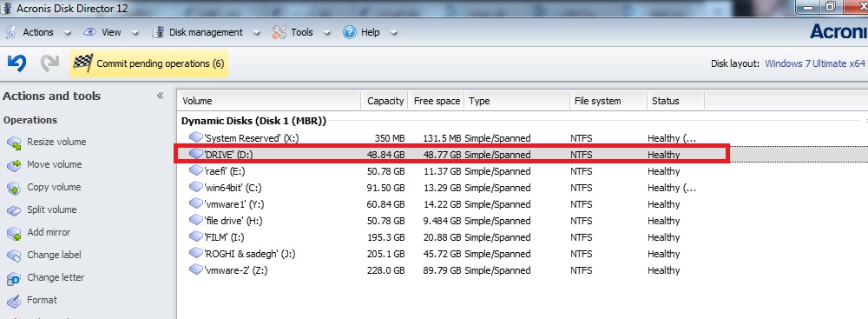868x319 pixels.
Task: Click the Move volume operation link
Action: pyautogui.click(x=54, y=164)
